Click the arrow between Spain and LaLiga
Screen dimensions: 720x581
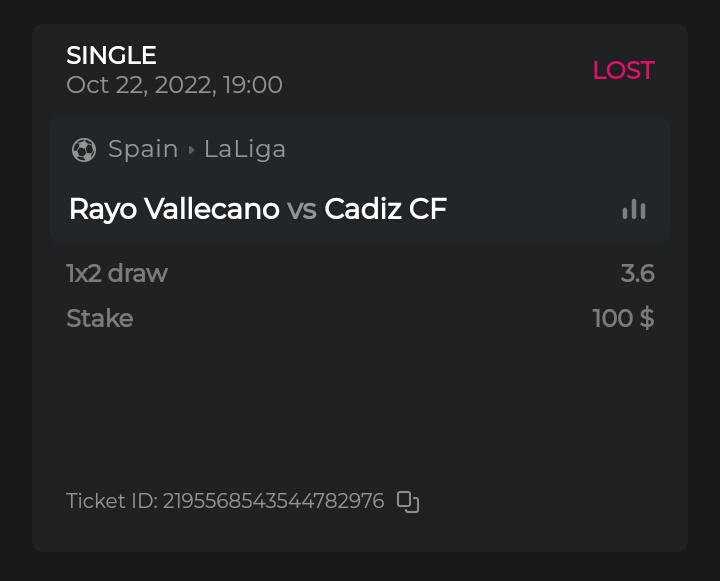pyautogui.click(x=191, y=150)
